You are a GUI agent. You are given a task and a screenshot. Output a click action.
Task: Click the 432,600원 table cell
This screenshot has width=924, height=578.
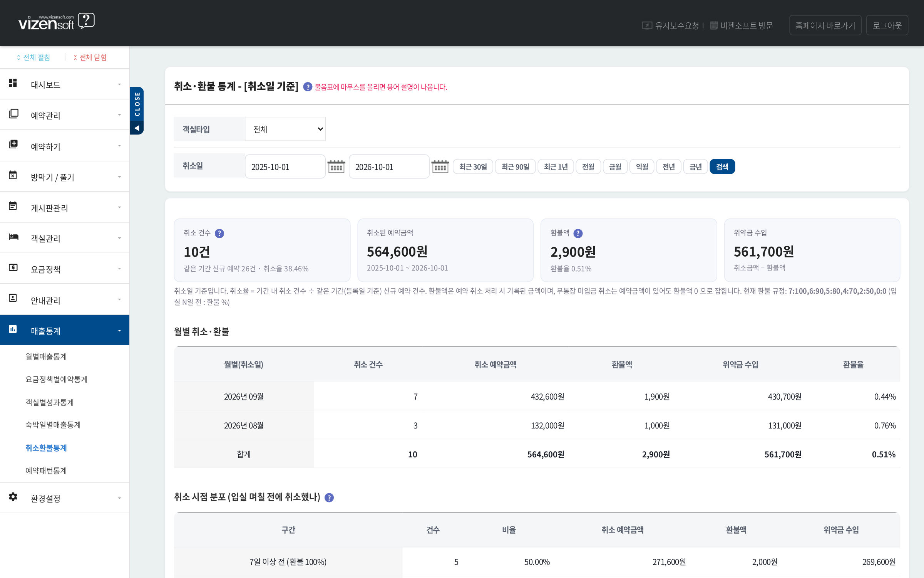547,397
